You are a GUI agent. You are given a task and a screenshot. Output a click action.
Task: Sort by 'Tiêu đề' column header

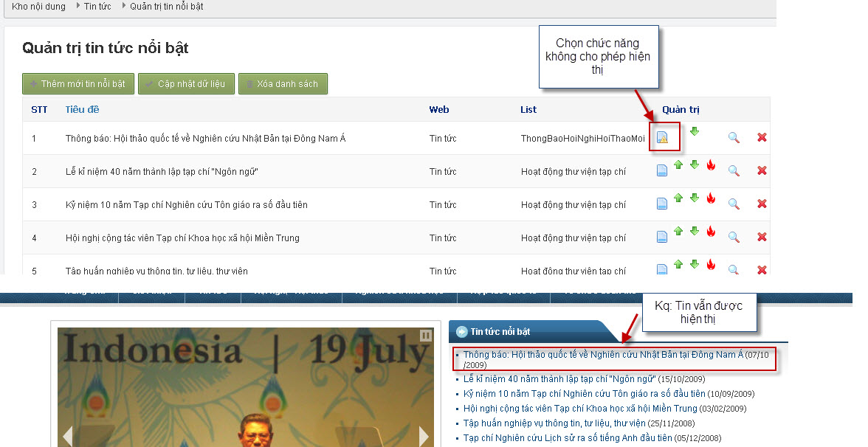[82, 110]
